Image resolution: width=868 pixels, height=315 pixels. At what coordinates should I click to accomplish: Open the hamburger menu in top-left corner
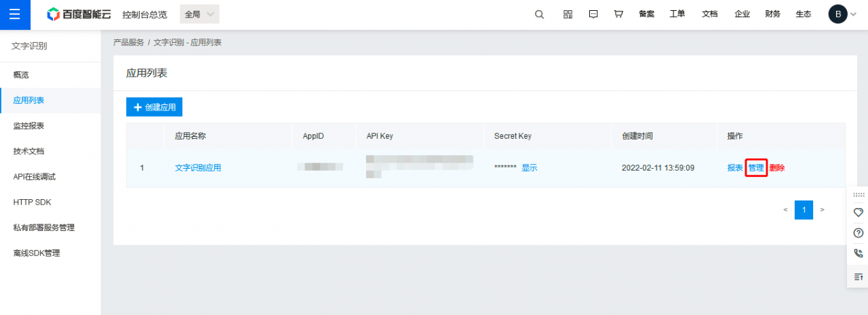[x=15, y=14]
